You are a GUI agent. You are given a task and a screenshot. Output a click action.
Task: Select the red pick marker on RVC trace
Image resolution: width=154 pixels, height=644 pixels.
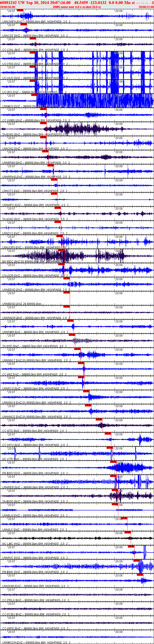131,546
